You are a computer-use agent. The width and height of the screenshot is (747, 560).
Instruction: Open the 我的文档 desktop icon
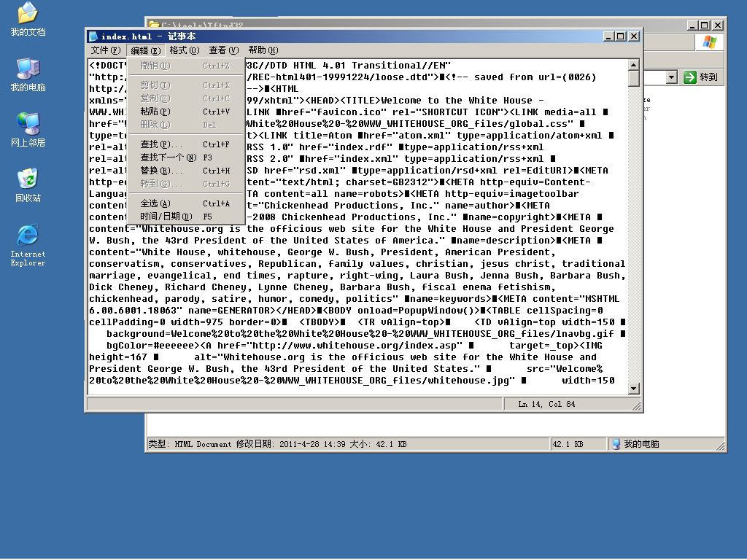(x=28, y=19)
